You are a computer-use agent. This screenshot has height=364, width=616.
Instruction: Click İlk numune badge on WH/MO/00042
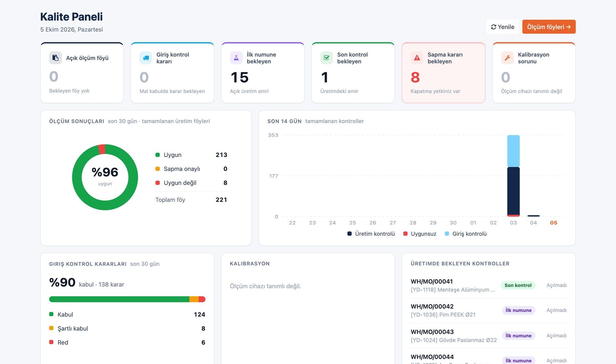click(518, 310)
